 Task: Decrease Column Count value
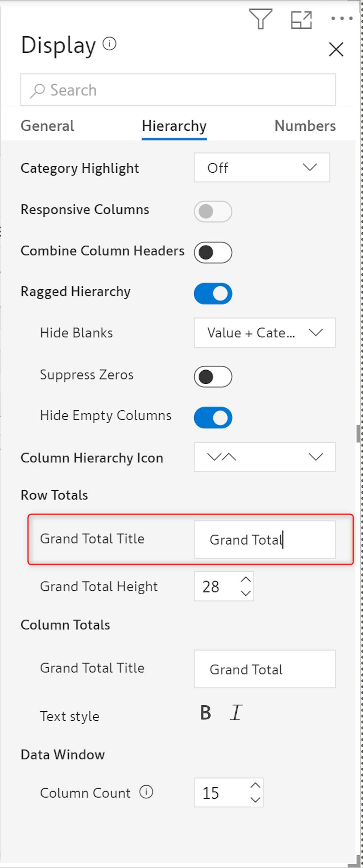pos(256,800)
